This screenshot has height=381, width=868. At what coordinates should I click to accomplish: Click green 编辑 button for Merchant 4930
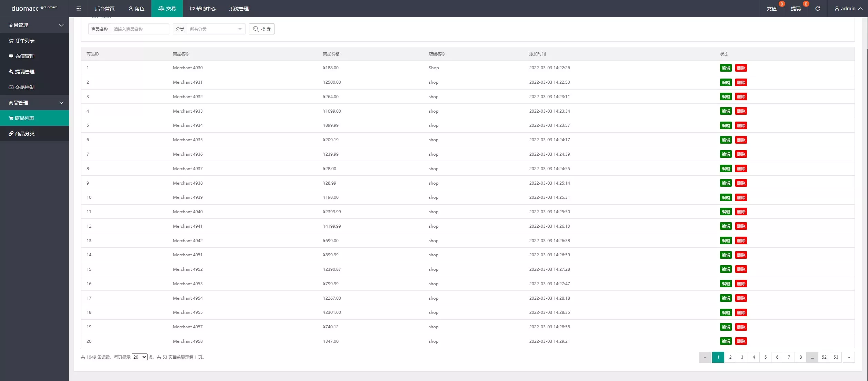[726, 68]
